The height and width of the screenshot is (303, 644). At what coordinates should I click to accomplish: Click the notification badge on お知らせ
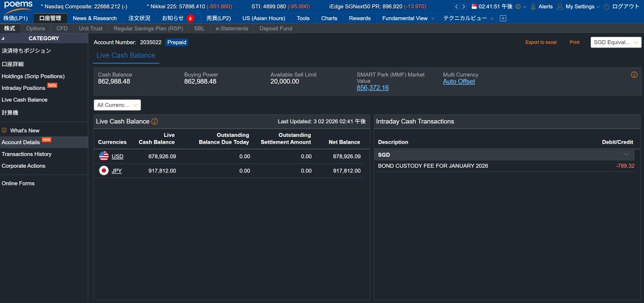click(191, 18)
